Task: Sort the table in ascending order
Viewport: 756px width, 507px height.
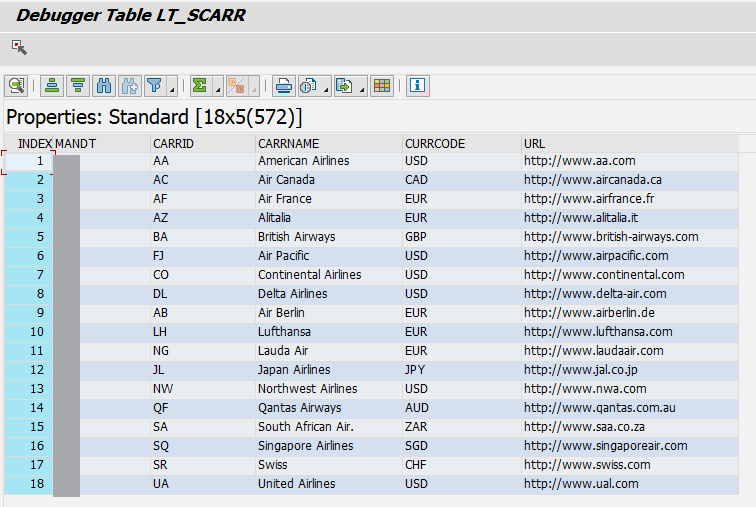Action: [x=52, y=86]
